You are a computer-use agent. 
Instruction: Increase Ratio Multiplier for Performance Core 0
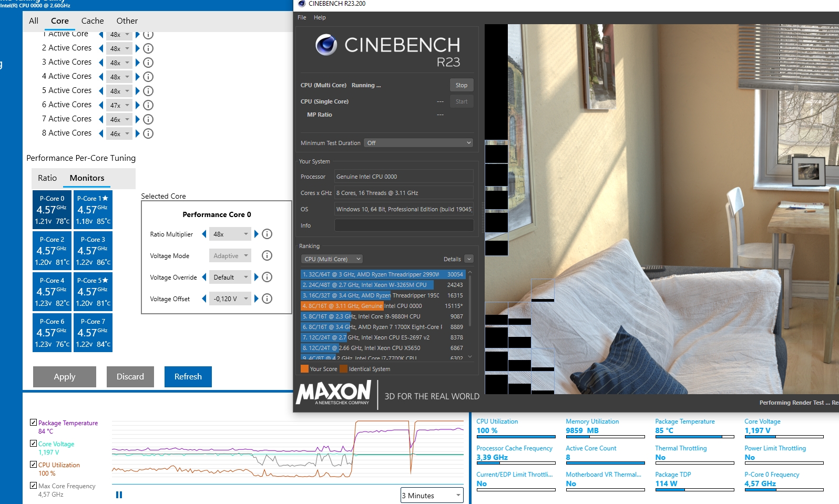tap(257, 234)
